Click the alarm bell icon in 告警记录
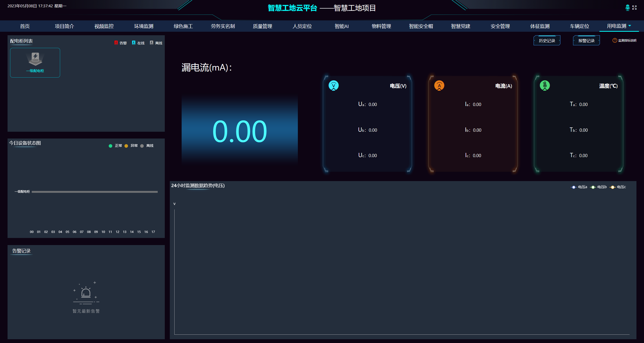This screenshot has height=343, width=644. pos(86,293)
